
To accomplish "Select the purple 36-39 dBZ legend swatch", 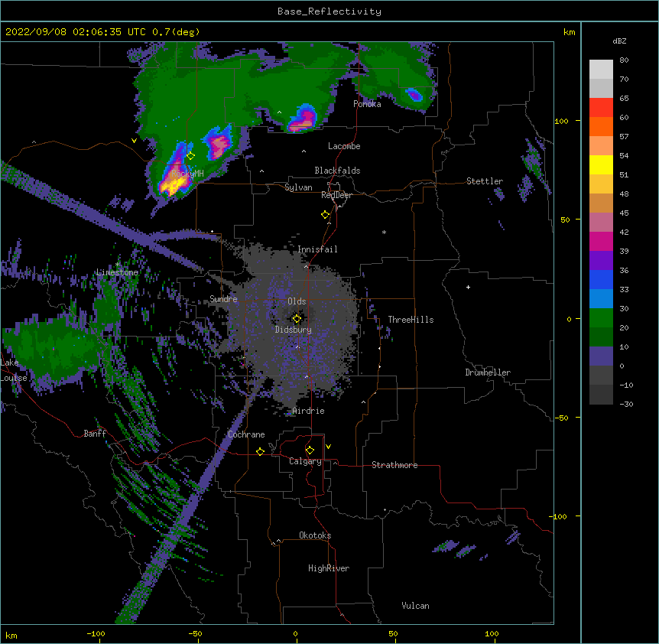I will (601, 261).
